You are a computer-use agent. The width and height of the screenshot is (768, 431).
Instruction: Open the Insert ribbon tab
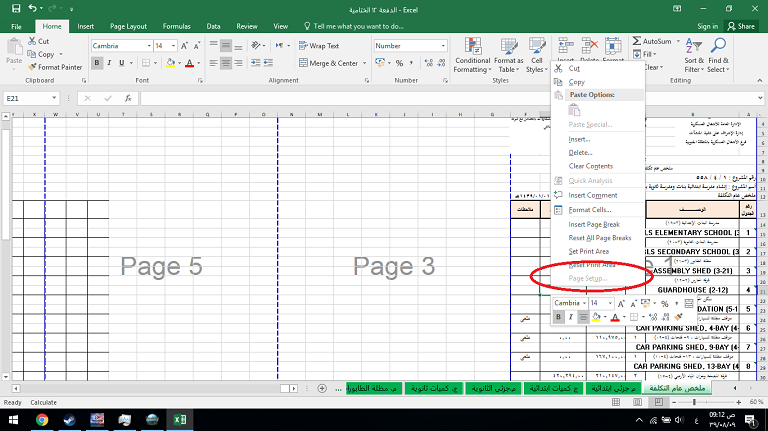tap(85, 26)
